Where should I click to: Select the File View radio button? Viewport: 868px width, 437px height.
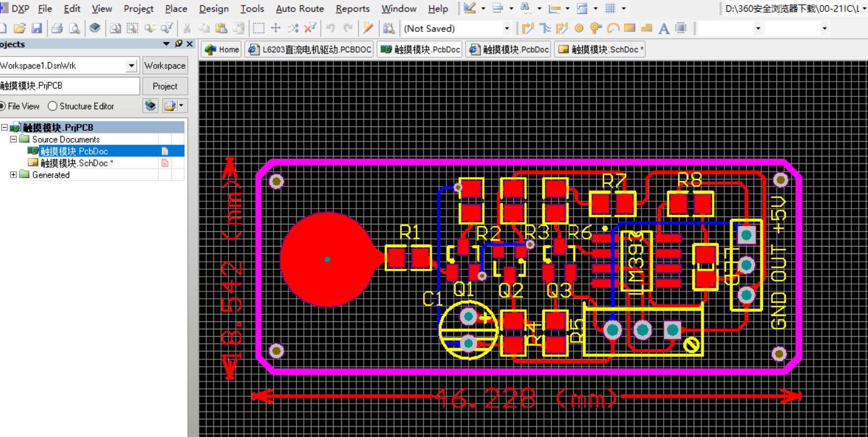3,106
